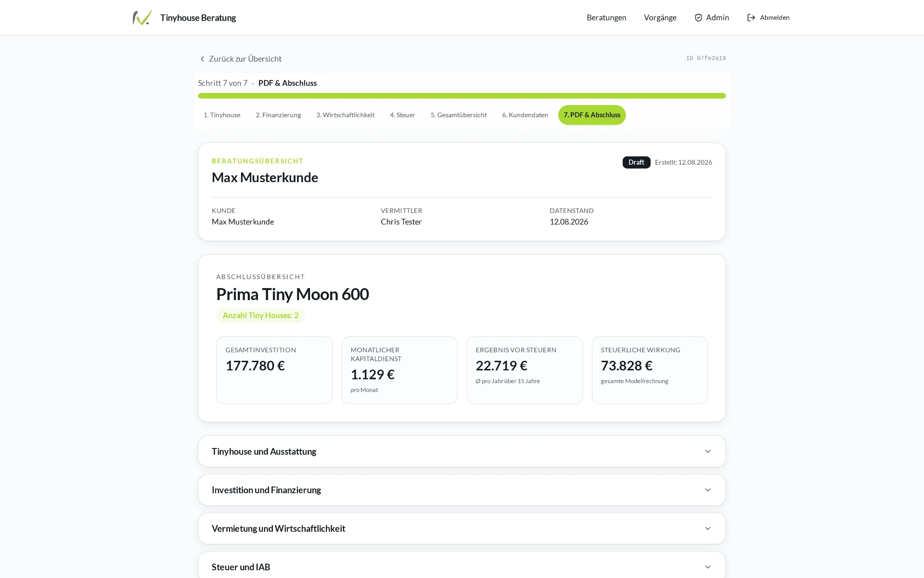Click the shield icon next to Admin

pyautogui.click(x=698, y=17)
